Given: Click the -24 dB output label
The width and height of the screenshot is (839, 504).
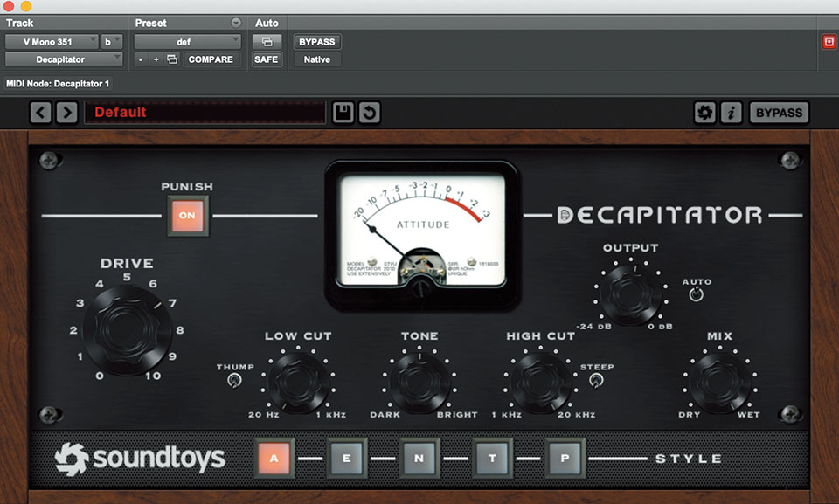Looking at the screenshot, I should point(594,327).
